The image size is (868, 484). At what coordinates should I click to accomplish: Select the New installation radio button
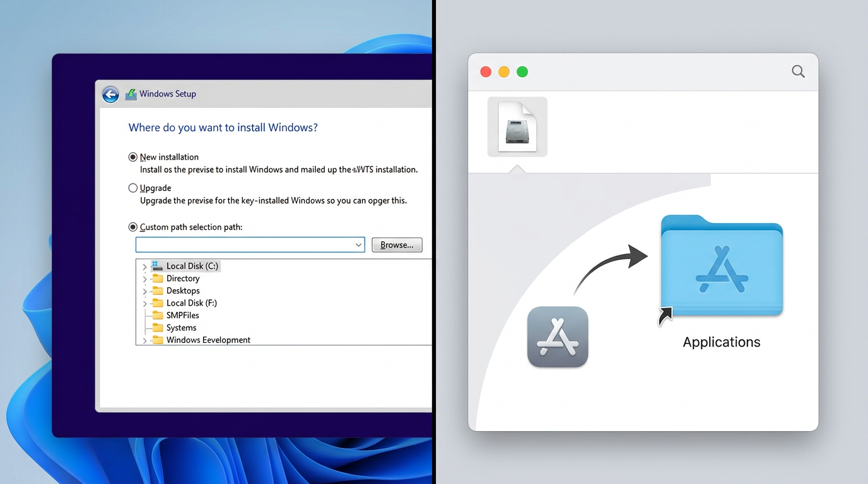point(132,157)
